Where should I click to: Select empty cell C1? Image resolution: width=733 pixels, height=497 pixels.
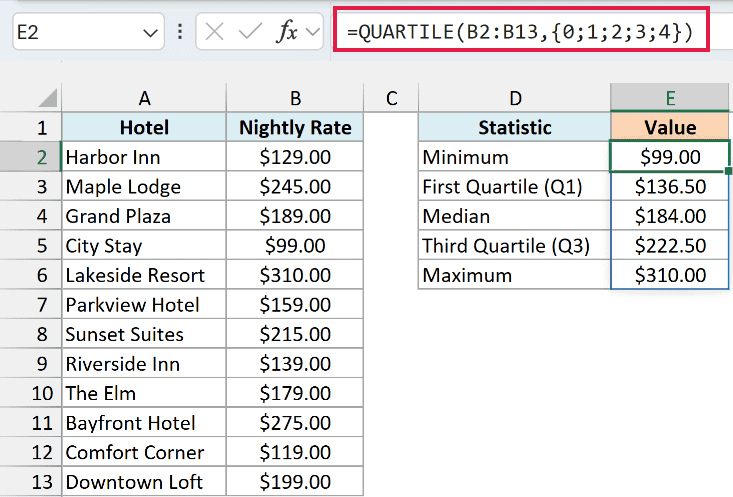point(391,127)
